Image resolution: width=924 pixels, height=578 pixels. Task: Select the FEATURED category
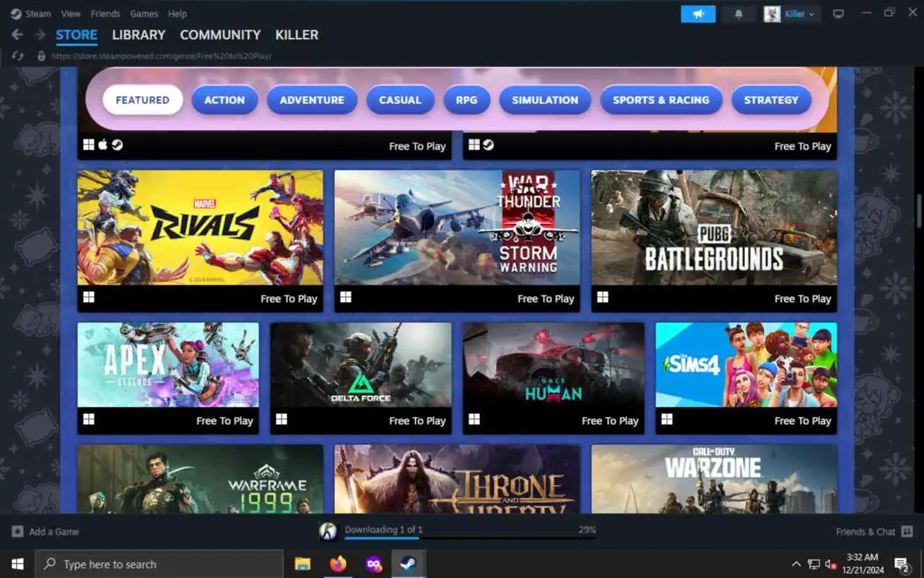click(x=142, y=100)
